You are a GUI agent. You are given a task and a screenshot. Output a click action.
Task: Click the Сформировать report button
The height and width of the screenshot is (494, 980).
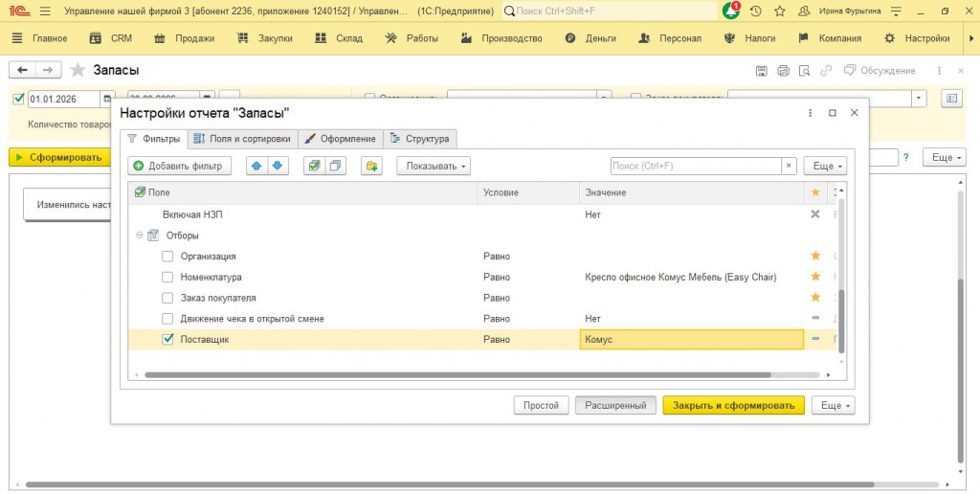click(x=59, y=158)
